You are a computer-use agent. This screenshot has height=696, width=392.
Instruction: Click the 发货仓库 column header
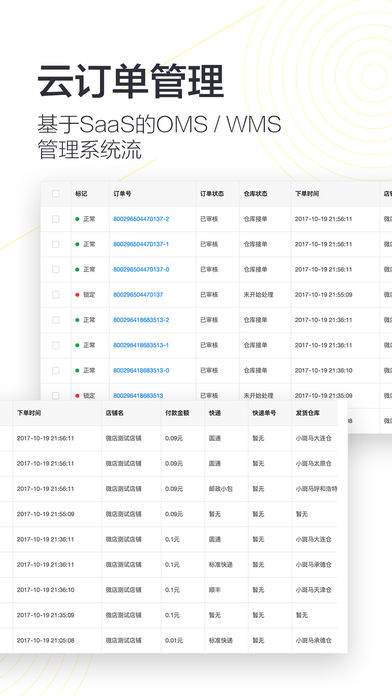coord(308,413)
